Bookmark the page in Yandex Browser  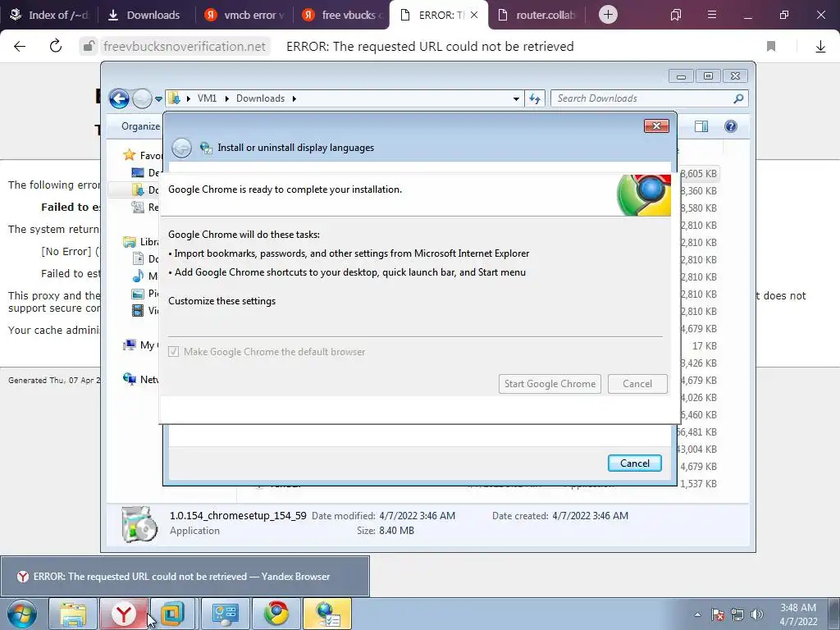pos(771,47)
